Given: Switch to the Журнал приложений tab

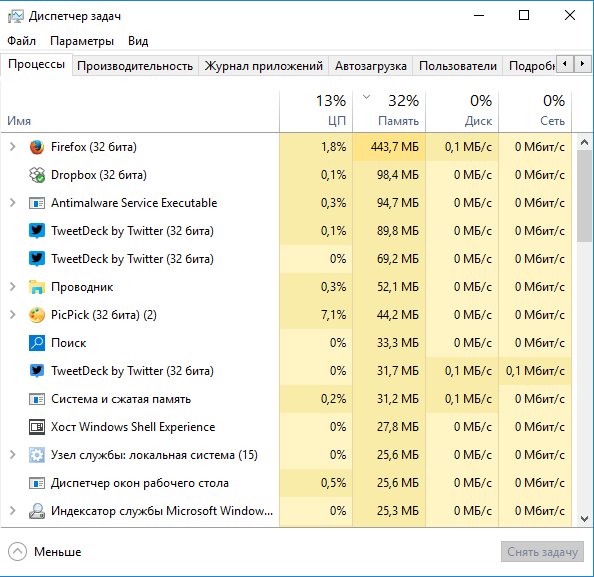Looking at the screenshot, I should (264, 66).
